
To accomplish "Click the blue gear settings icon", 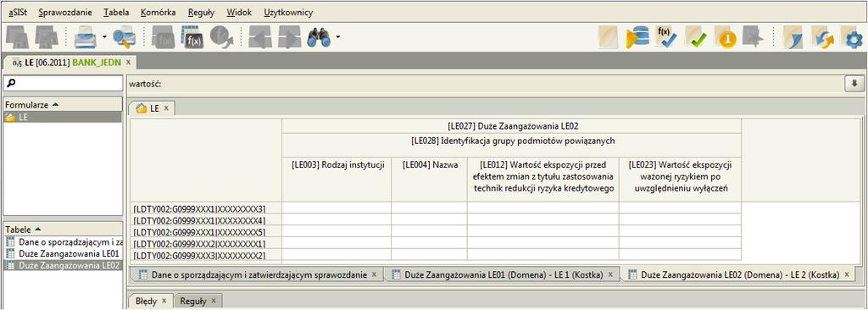I will [x=853, y=37].
